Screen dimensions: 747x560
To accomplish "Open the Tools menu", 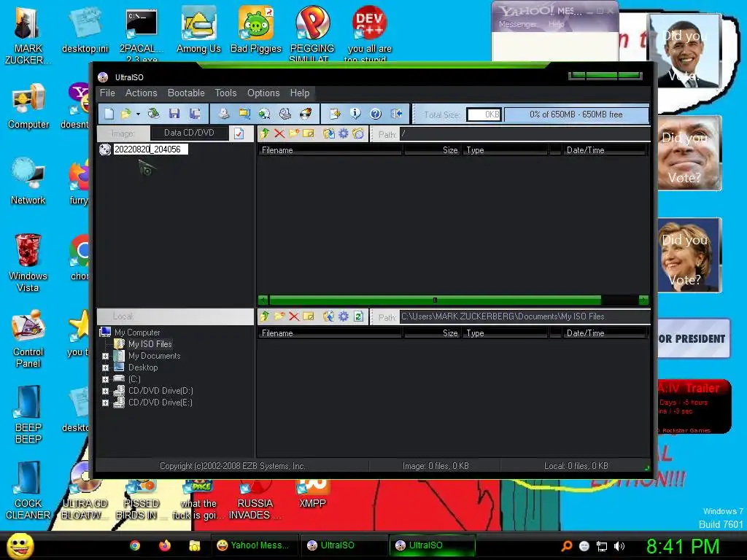I will 226,93.
